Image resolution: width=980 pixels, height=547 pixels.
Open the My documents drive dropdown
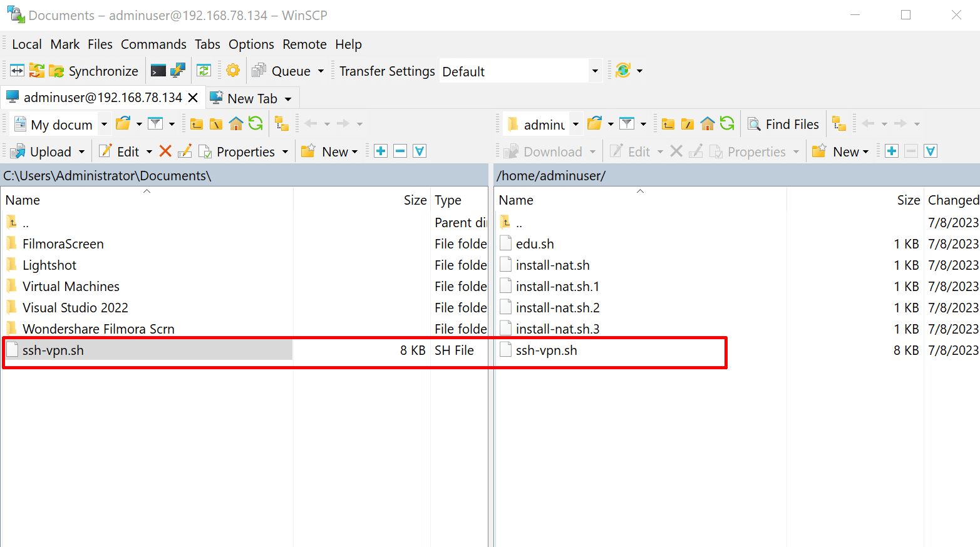pyautogui.click(x=104, y=125)
